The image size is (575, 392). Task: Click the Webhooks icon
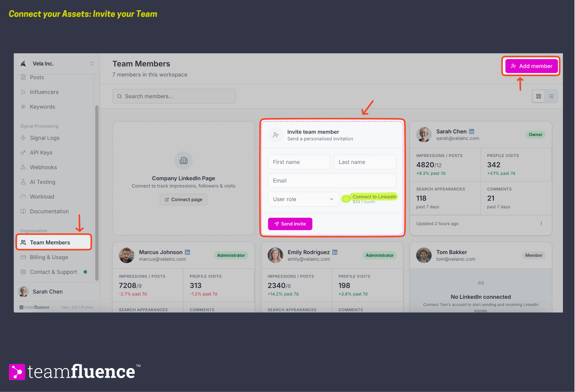(x=23, y=167)
